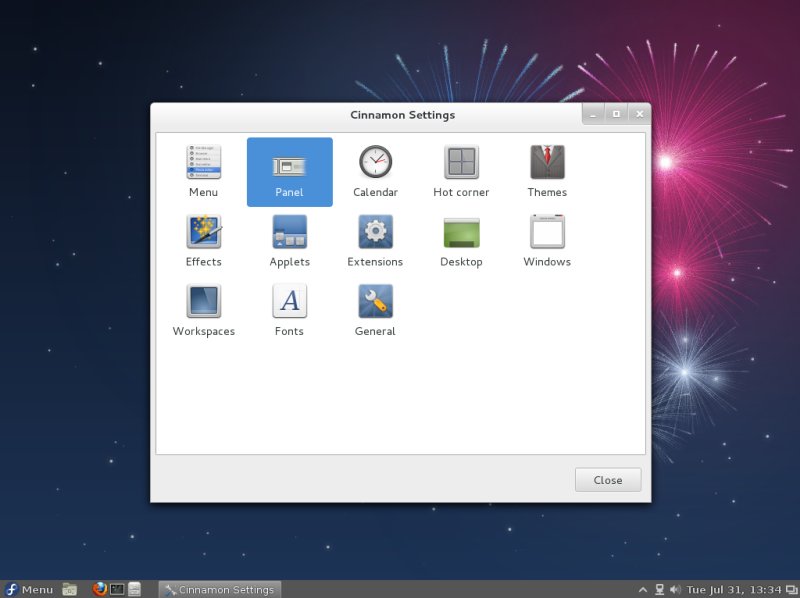Close window using title bar X
The width and height of the screenshot is (800, 598).
click(x=639, y=114)
